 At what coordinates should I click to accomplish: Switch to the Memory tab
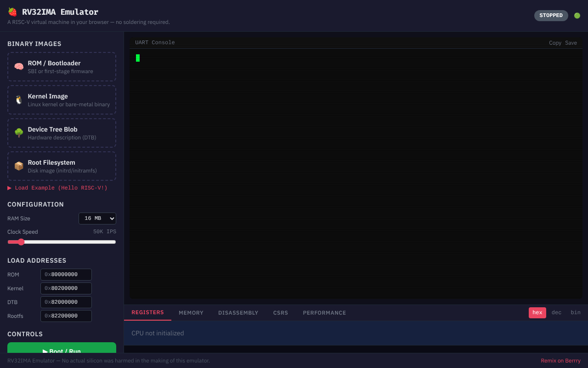191,313
